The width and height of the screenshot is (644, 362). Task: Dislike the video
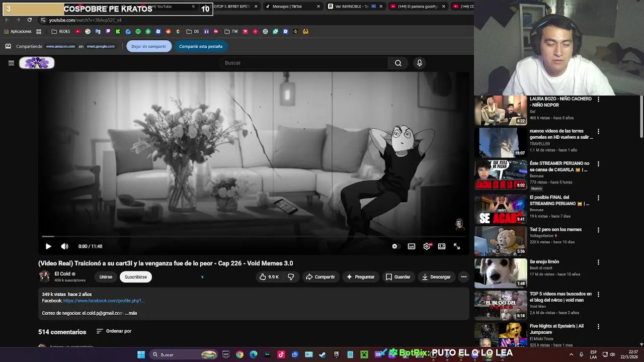(x=291, y=277)
